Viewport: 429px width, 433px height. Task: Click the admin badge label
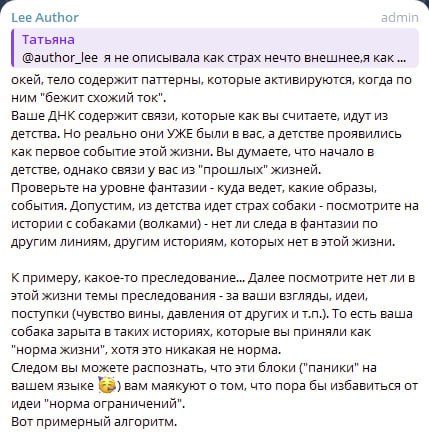coord(399,17)
